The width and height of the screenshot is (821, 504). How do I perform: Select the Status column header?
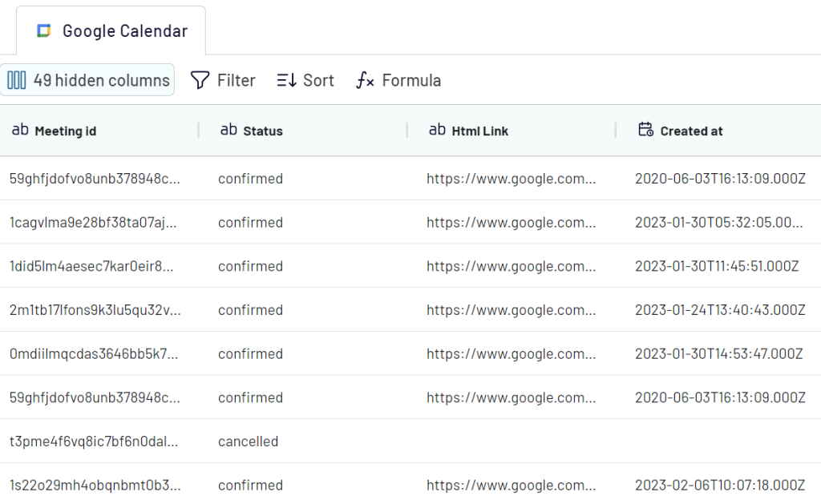tap(260, 131)
